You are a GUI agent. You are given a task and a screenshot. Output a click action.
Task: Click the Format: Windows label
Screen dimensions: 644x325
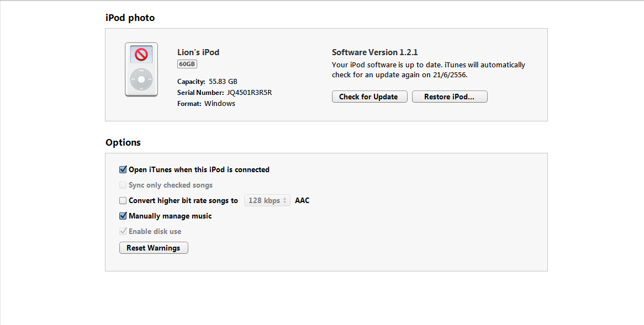[x=206, y=104]
